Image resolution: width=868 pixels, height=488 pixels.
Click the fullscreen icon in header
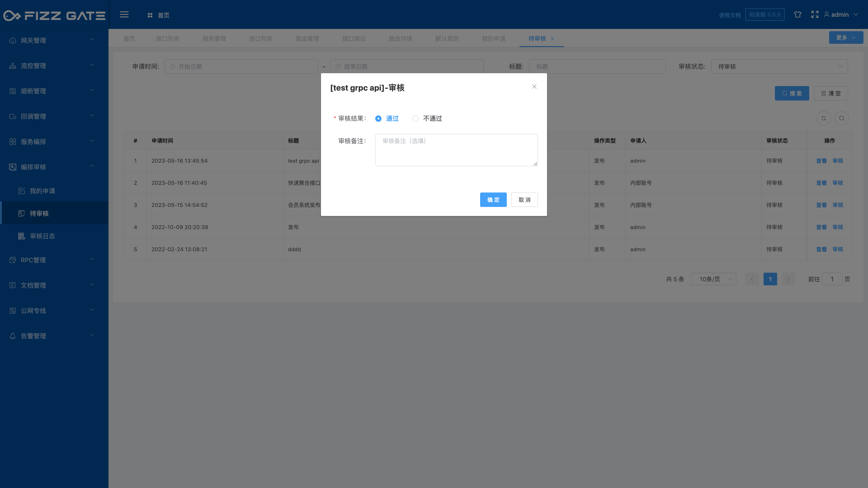(x=814, y=14)
